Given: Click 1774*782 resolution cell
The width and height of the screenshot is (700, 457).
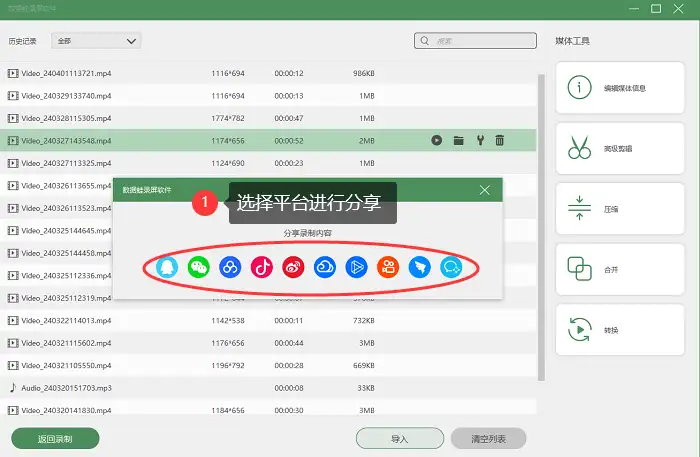Looking at the screenshot, I should point(228,118).
